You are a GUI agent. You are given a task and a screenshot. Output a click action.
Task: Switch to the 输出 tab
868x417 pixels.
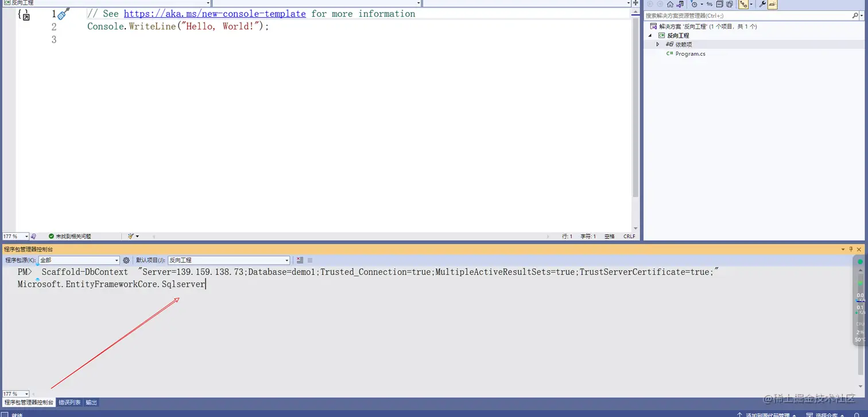pyautogui.click(x=91, y=403)
